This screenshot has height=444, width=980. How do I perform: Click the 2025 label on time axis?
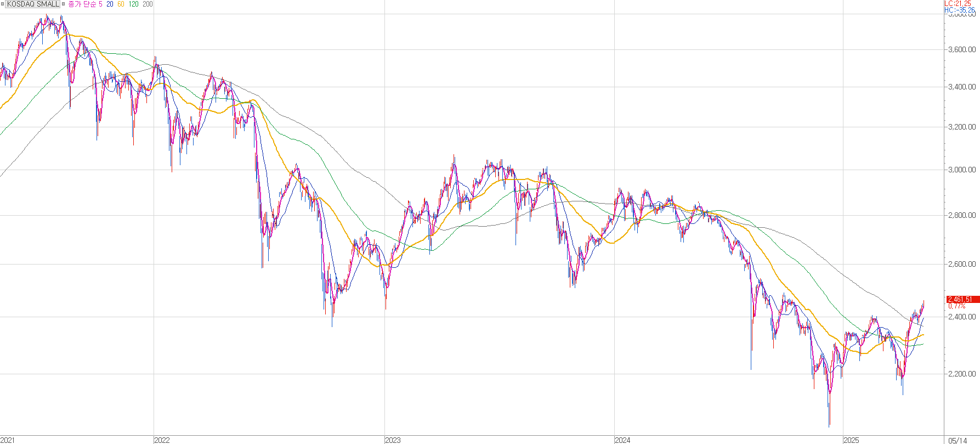pos(851,440)
